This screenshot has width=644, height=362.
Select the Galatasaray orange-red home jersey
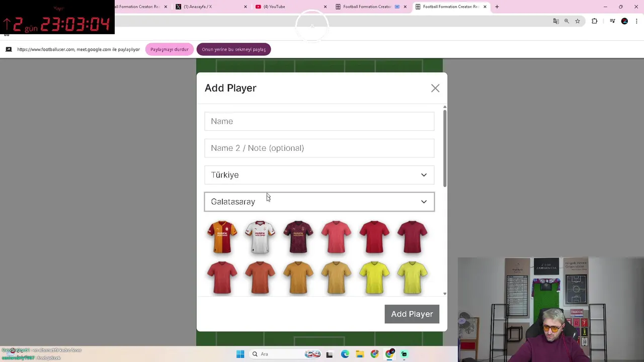coord(222,237)
